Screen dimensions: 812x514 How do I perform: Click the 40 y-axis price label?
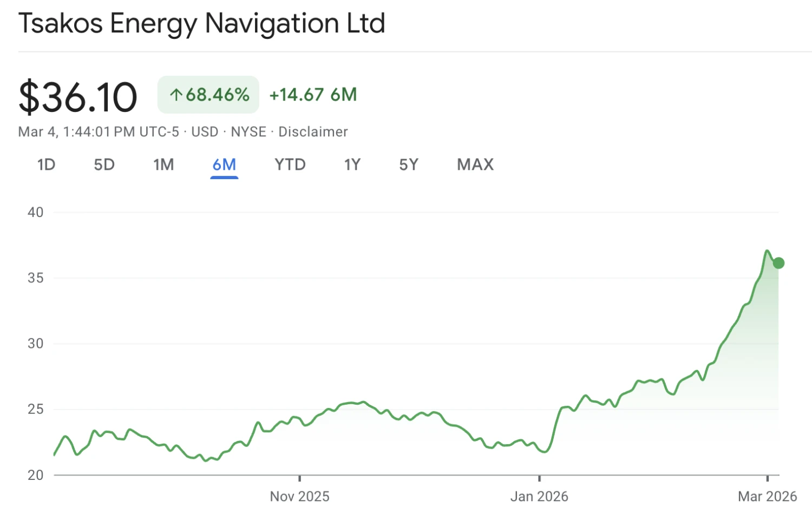tap(36, 212)
